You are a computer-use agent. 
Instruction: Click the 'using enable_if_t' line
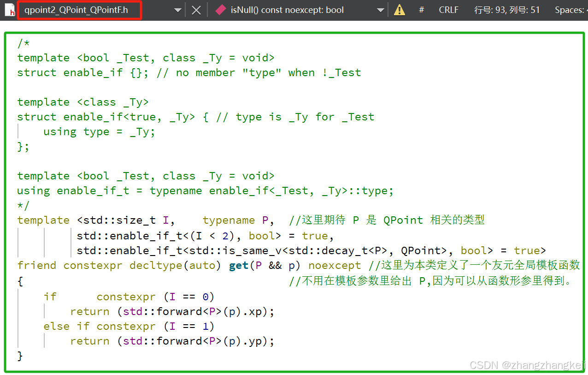[206, 191]
